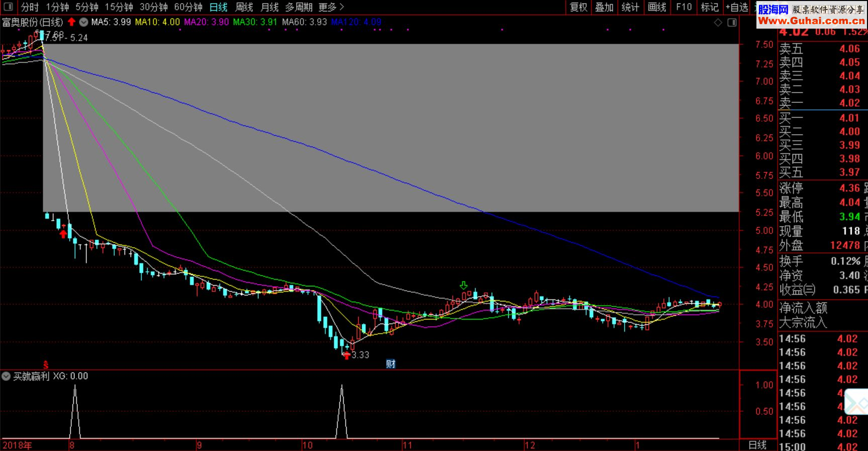Activate the 画线 drawing tool button

(657, 7)
